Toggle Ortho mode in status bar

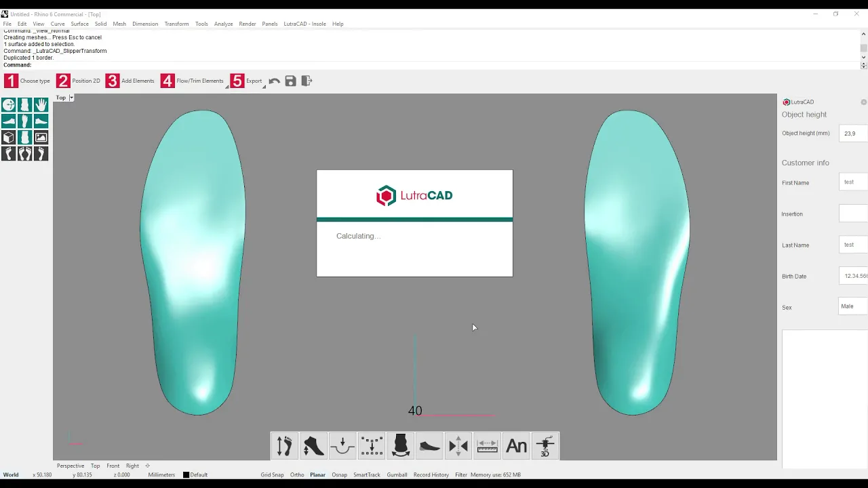(297, 474)
